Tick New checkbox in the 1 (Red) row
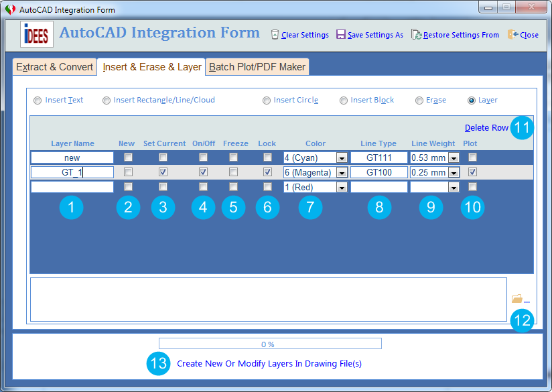Screen dimensions: 552x392 click(128, 187)
